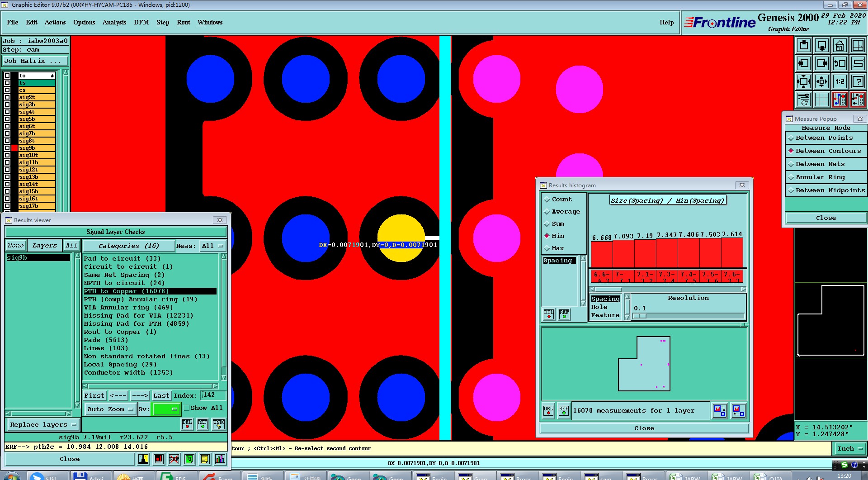
Task: Open the Auto Zoom dropdown
Action: tap(110, 409)
